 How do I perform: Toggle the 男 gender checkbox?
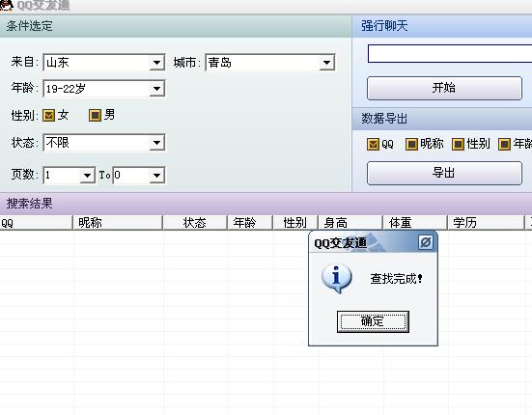[95, 115]
